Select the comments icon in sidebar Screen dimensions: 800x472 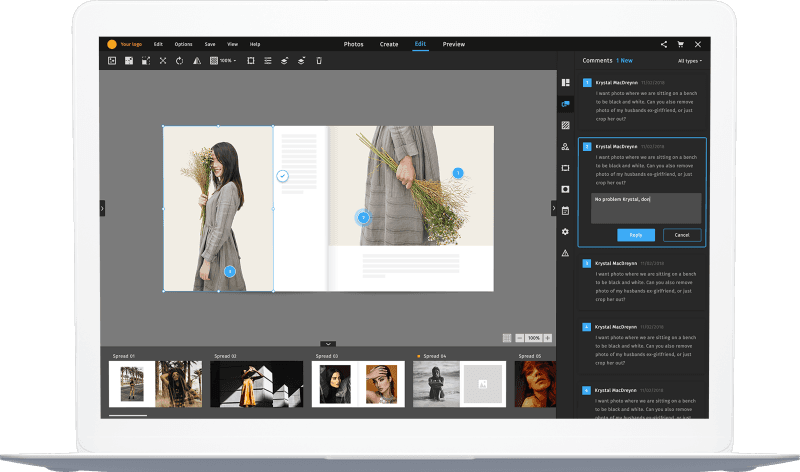click(x=565, y=104)
